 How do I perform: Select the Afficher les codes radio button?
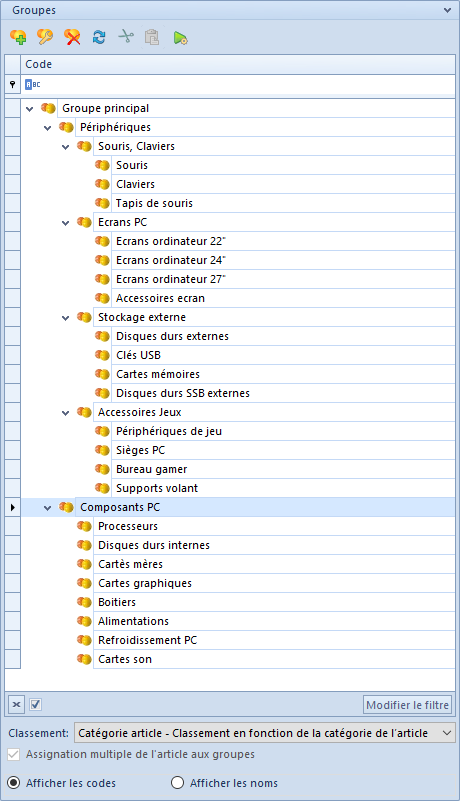14,783
